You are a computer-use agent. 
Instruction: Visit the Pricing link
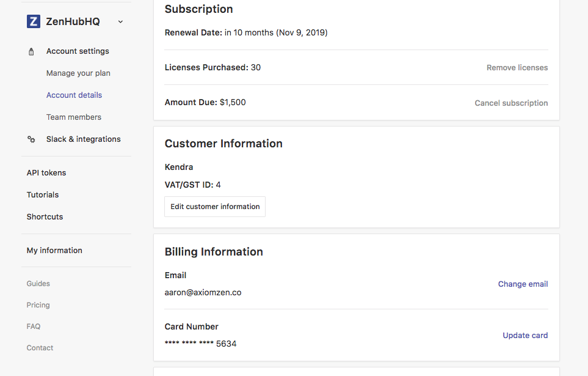click(x=38, y=305)
